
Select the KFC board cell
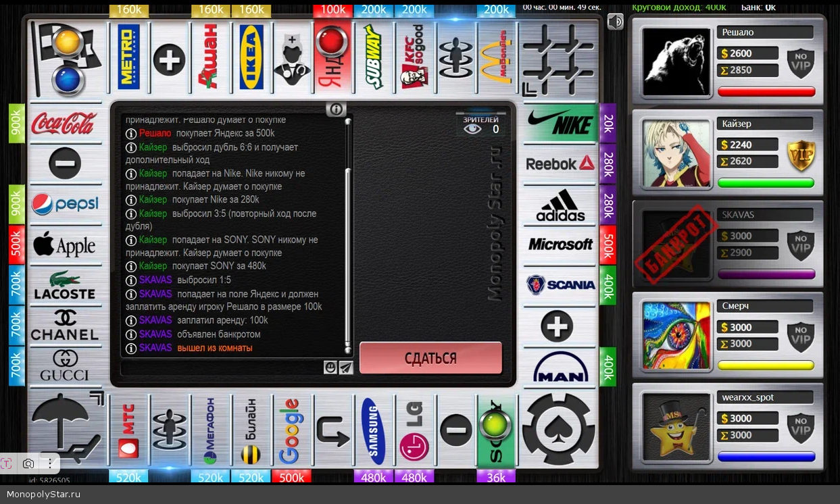click(414, 57)
